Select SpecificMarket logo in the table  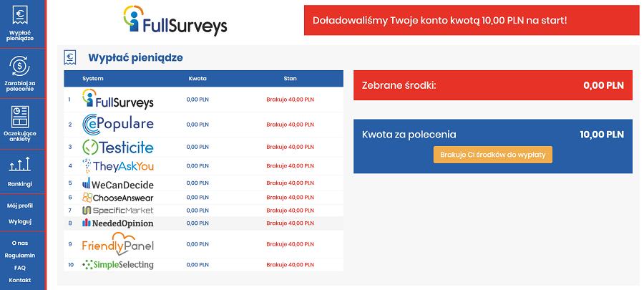point(118,211)
